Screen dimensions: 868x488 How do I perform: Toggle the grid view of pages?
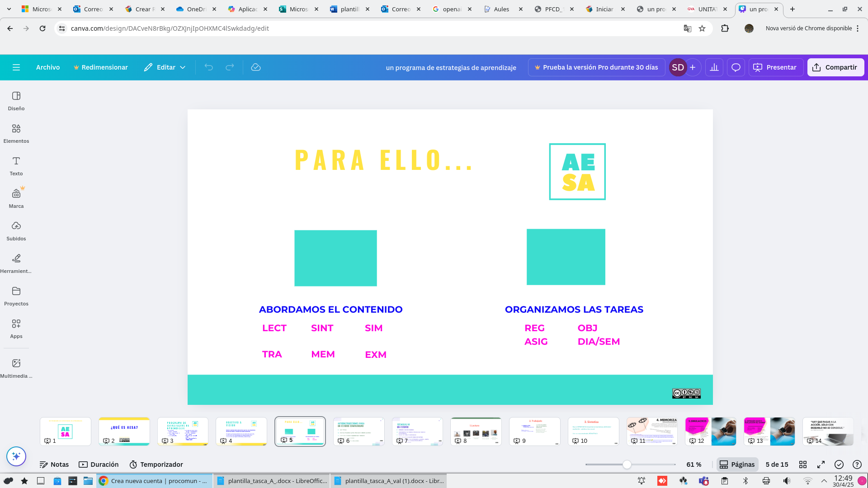(x=803, y=465)
